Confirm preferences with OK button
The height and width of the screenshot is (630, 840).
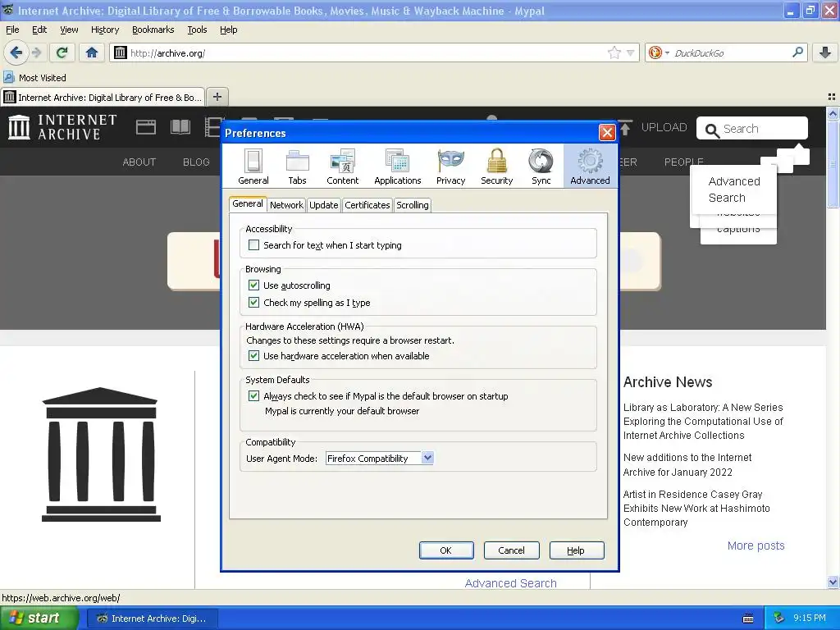[445, 550]
